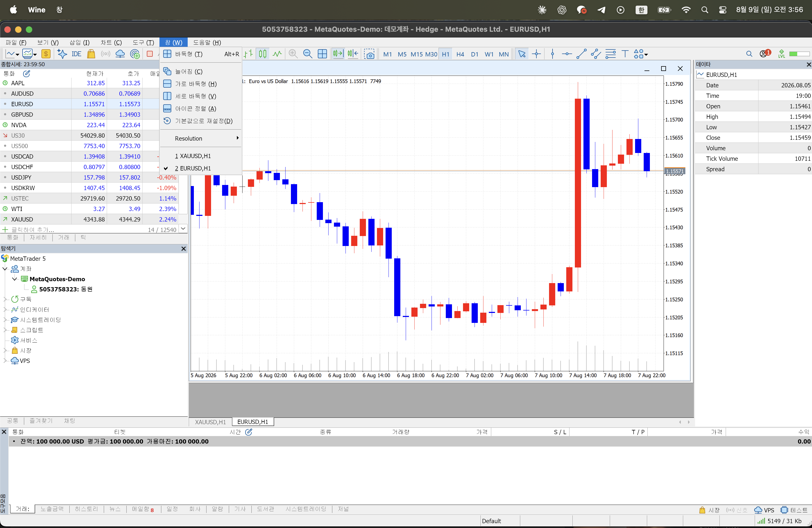Select the vertical line drawing tool
The height and width of the screenshot is (528, 812).
pos(552,54)
